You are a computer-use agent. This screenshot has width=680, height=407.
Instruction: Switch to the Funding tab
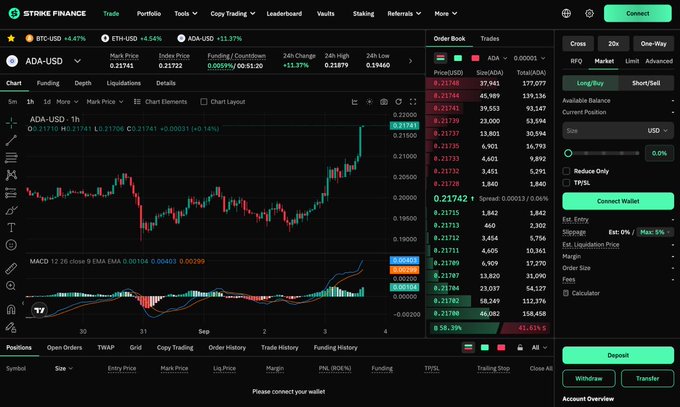coord(48,83)
